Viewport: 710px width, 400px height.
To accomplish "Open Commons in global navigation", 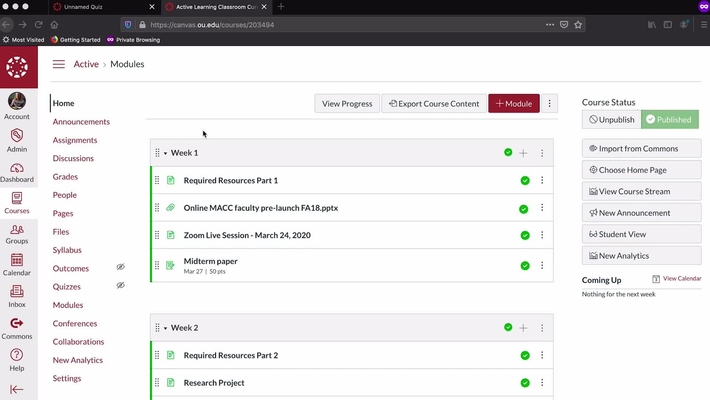I will pos(17,328).
